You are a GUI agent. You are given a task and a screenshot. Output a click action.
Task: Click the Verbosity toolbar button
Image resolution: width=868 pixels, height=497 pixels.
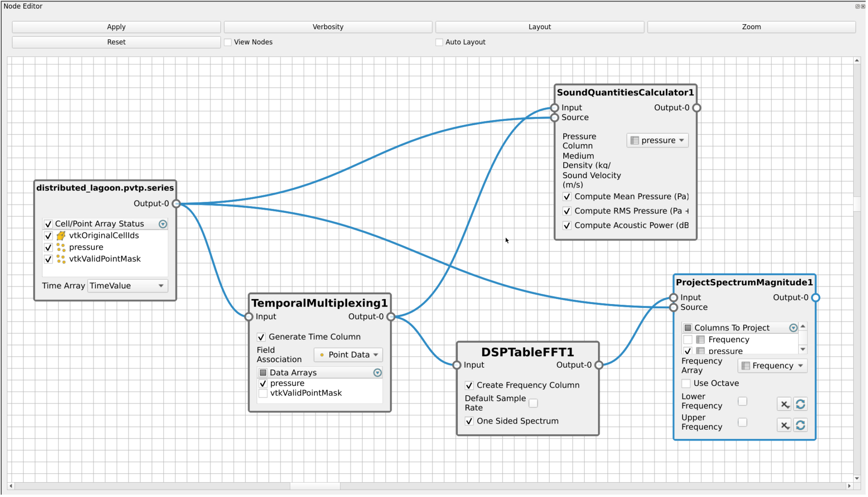click(328, 26)
